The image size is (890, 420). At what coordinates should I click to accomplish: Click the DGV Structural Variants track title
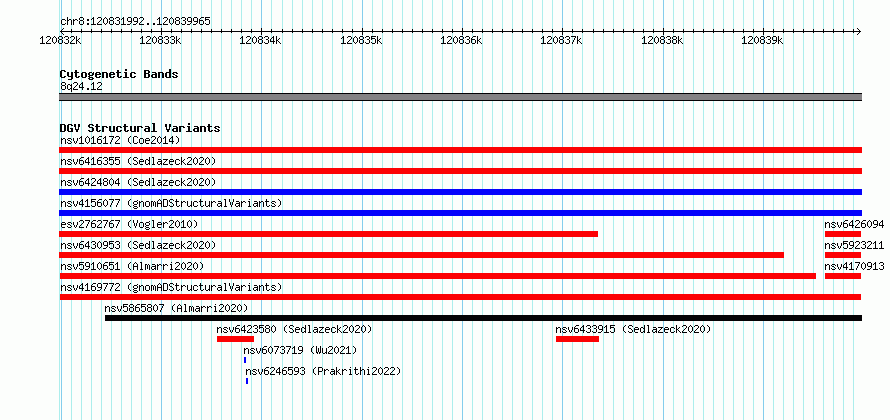coord(140,128)
